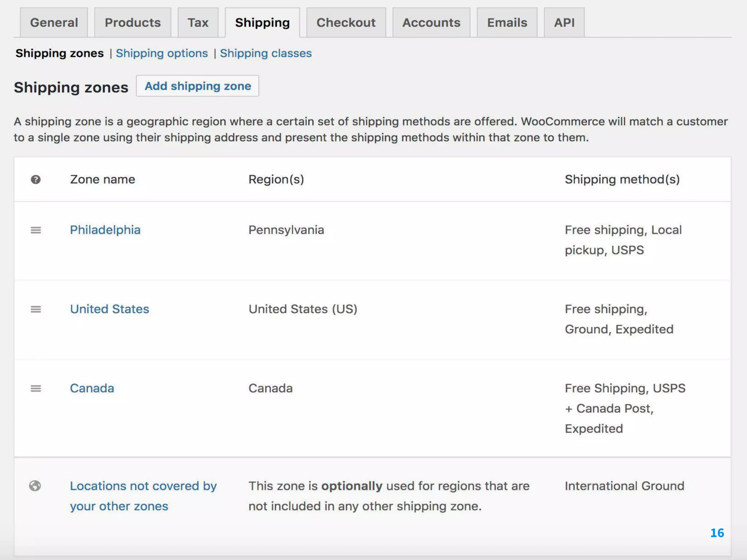
Task: Click the United States row drag handle
Action: pos(35,309)
